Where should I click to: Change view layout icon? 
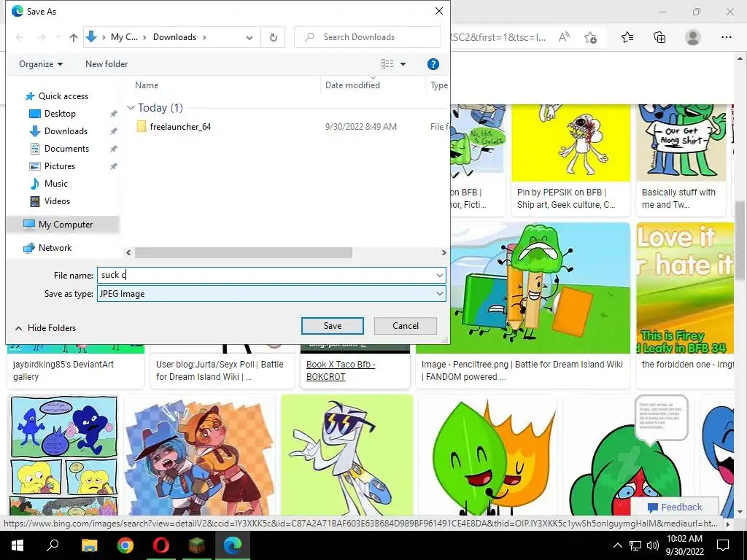387,64
